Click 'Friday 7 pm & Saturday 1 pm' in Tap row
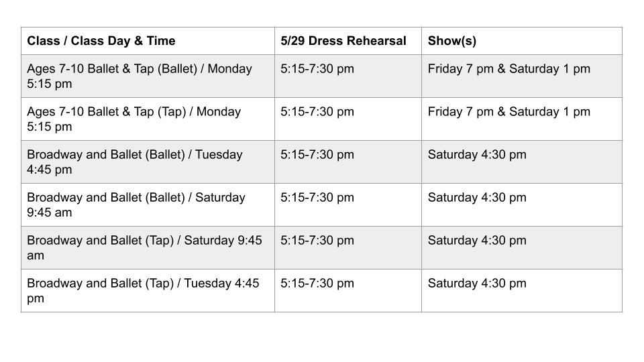Image resolution: width=644 pixels, height=362 pixels. pos(509,112)
